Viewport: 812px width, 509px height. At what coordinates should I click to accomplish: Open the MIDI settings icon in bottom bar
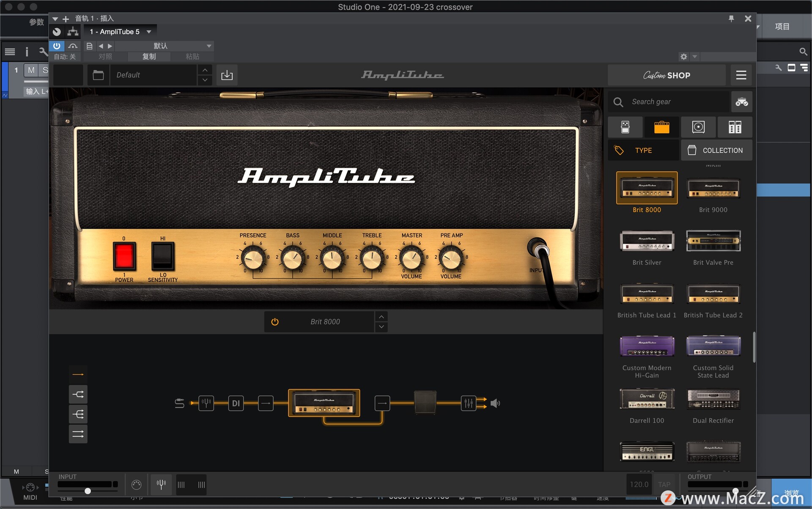click(x=136, y=485)
